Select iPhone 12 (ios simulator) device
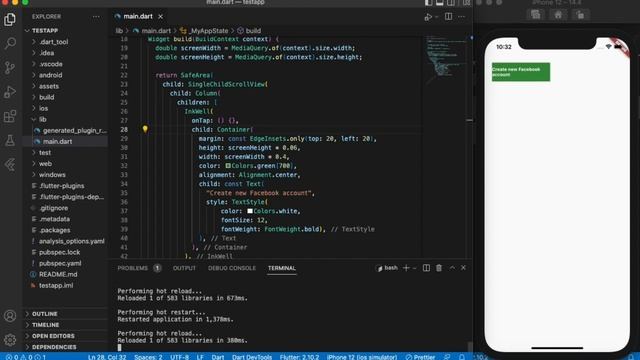The width and height of the screenshot is (640, 360). click(362, 357)
